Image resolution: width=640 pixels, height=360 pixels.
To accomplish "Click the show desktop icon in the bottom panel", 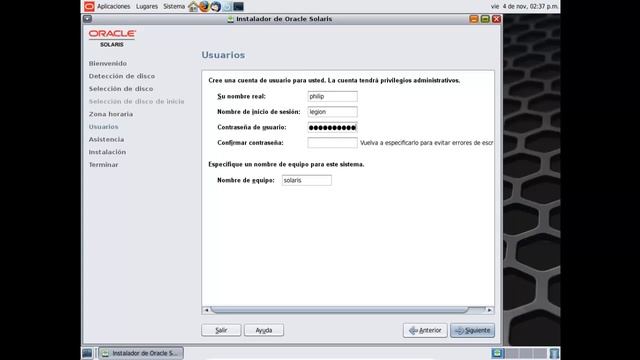I will coord(87,353).
